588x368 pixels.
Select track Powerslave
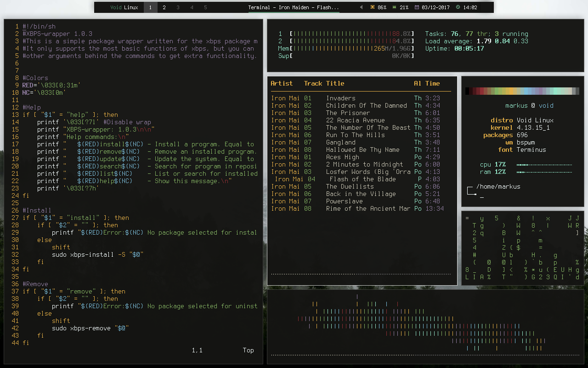click(361, 201)
